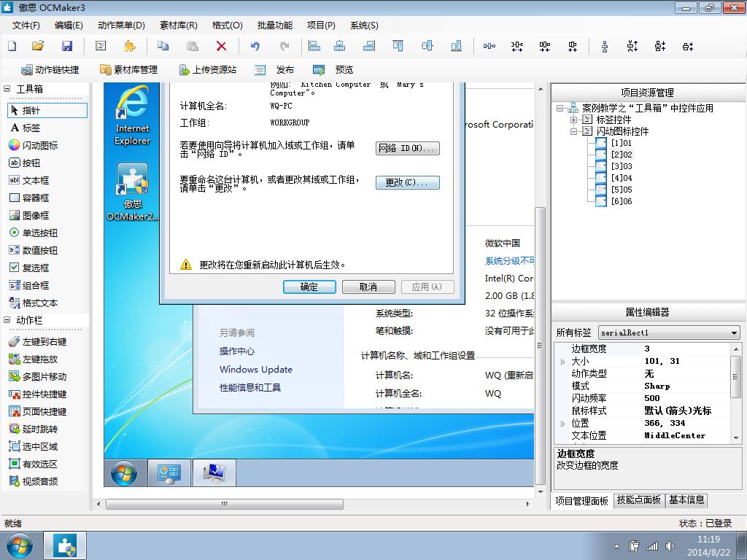747x560 pixels.
Task: Expand the 位置 property row
Action: (x=562, y=424)
